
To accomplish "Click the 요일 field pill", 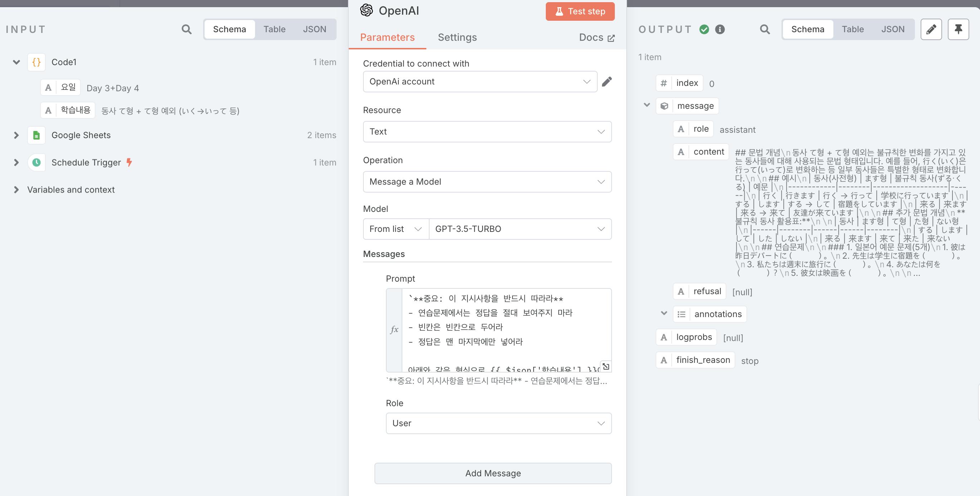I will [60, 88].
